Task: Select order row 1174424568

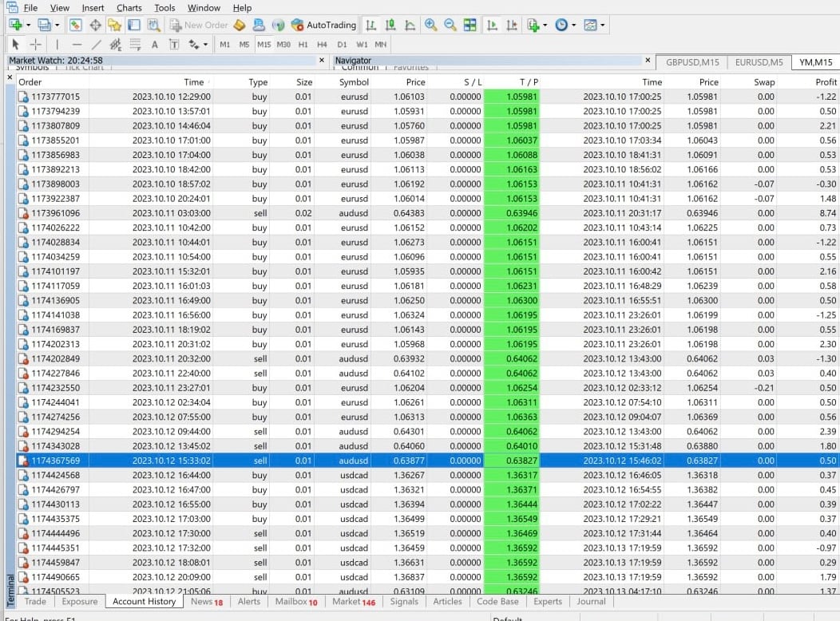Action: [x=427, y=475]
